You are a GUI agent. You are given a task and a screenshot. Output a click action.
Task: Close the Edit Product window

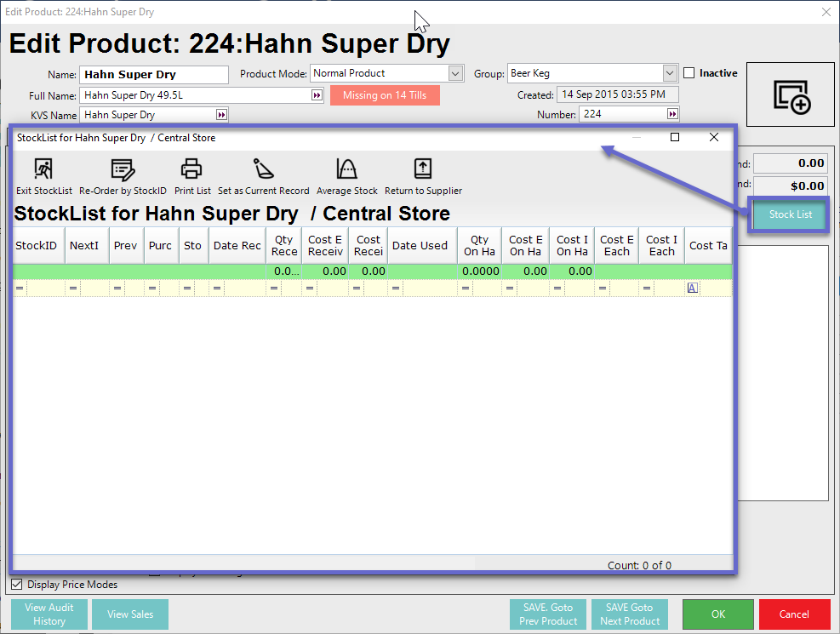tap(826, 12)
